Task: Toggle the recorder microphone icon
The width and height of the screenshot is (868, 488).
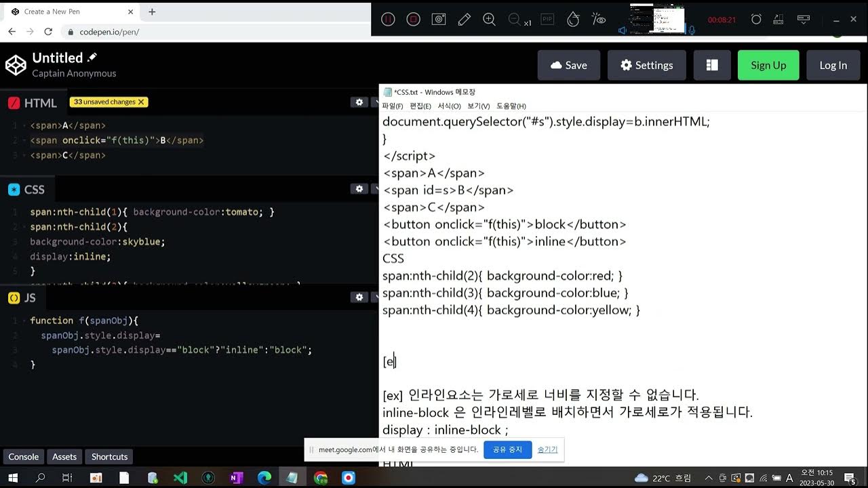Action: tap(692, 30)
